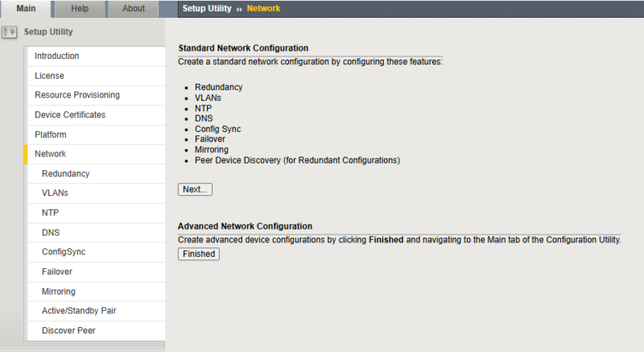Viewport: 644px width, 352px height.
Task: Select Active/Standby Pair item
Action: (x=96, y=311)
